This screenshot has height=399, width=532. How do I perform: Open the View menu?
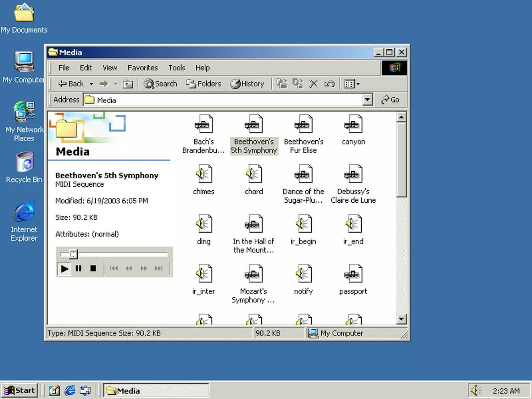pyautogui.click(x=110, y=68)
